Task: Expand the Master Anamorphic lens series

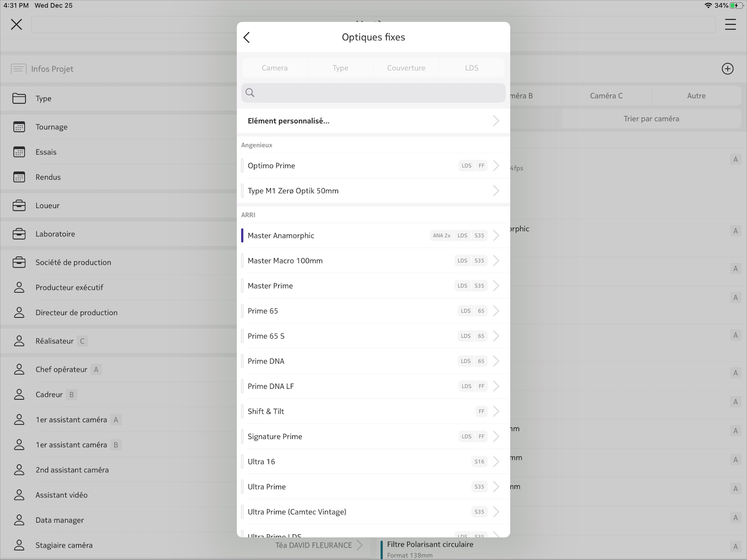Action: pyautogui.click(x=373, y=236)
